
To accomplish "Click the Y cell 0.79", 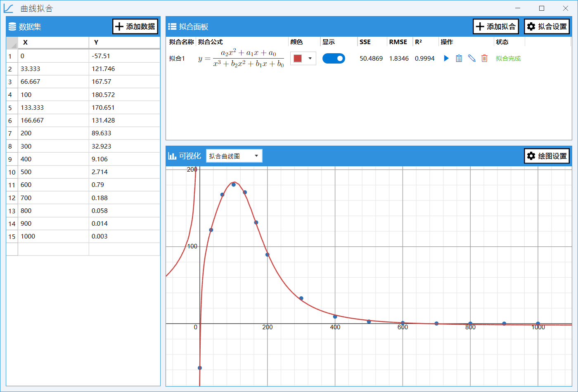I will click(x=124, y=185).
